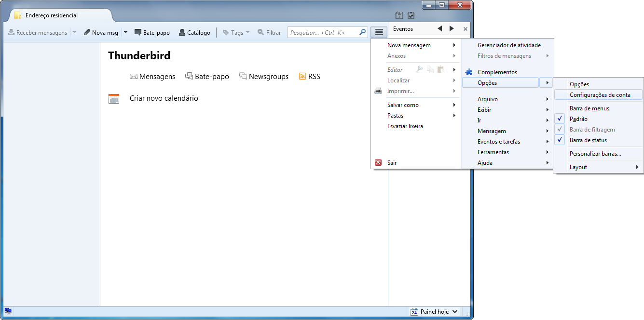
Task: Expand the Salvar como submenu
Action: pos(416,105)
